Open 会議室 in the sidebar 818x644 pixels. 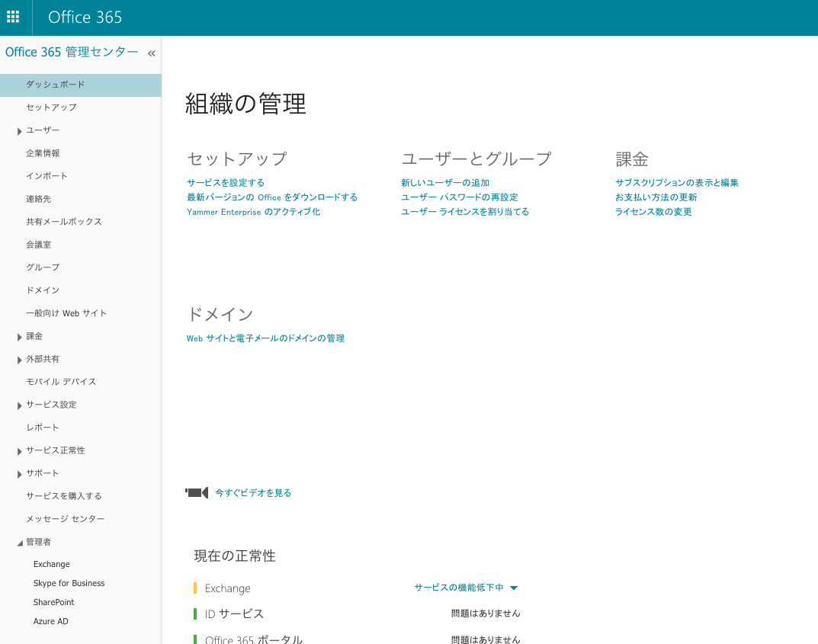coord(39,245)
